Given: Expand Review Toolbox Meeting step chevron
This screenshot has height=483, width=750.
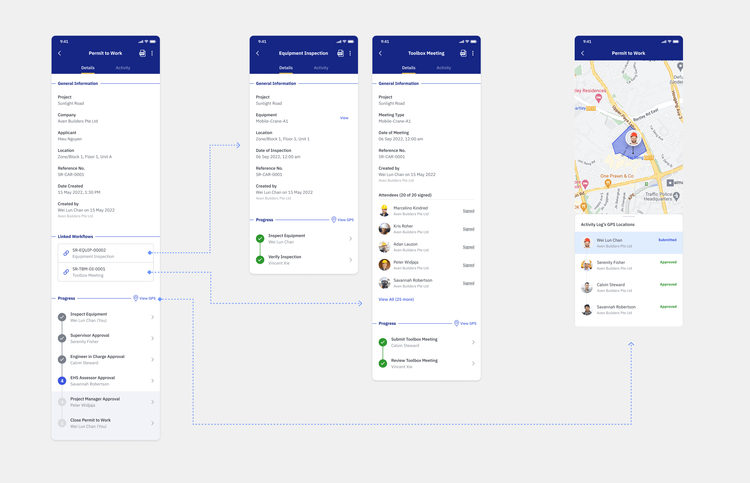Looking at the screenshot, I should coord(473,364).
